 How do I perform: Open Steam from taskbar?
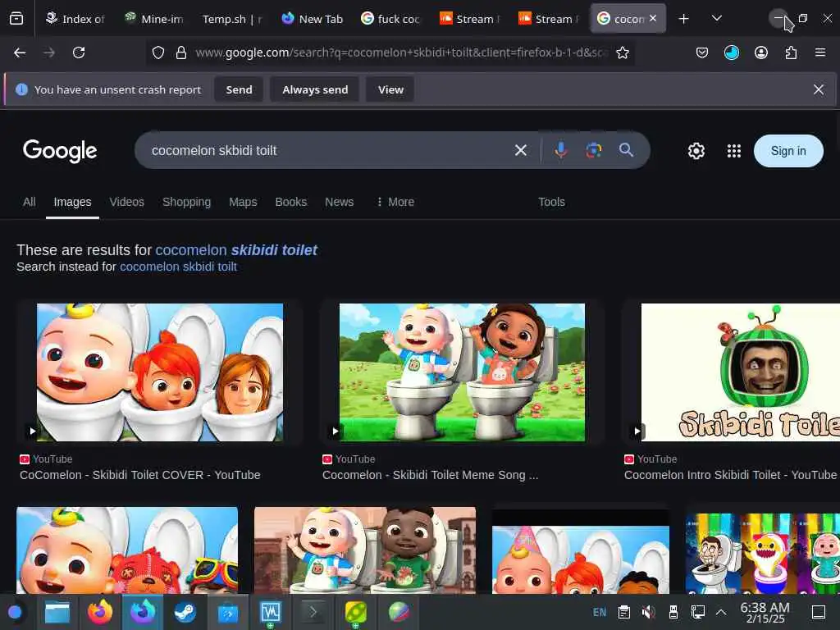coord(185,612)
